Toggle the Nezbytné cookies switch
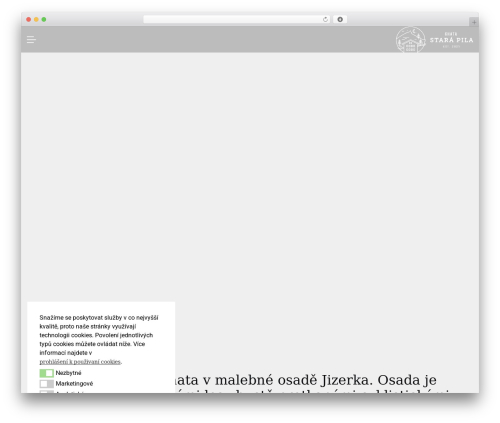 point(46,373)
